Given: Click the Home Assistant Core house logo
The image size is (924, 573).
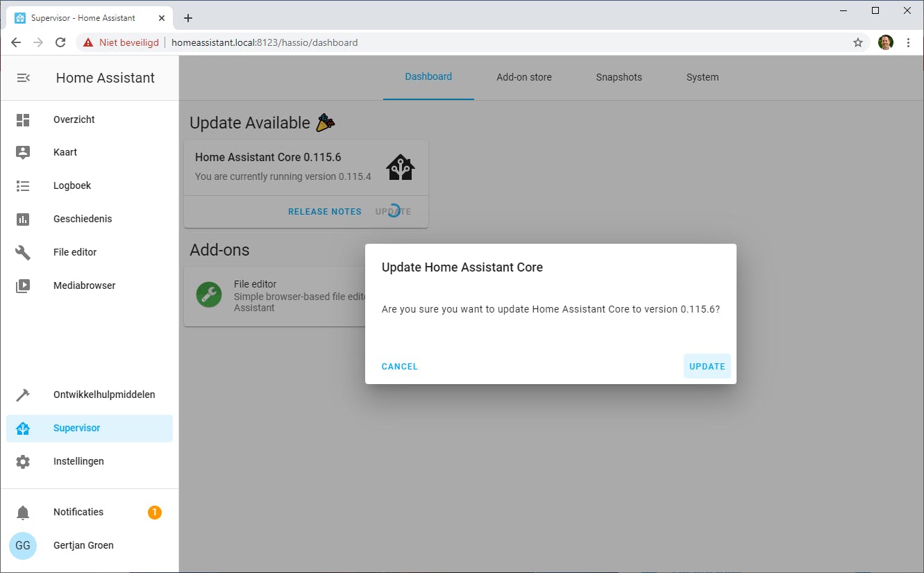Looking at the screenshot, I should coord(401,167).
